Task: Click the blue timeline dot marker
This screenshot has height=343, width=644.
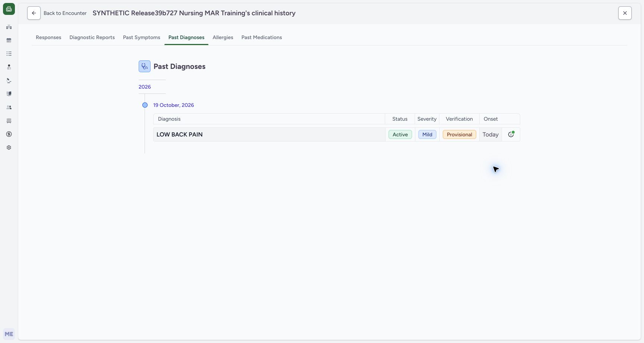Action: (145, 105)
